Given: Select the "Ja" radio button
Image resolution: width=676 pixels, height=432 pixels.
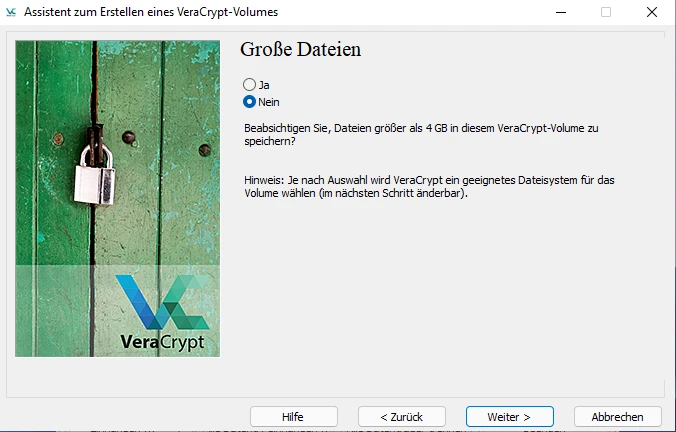Looking at the screenshot, I should pos(249,85).
